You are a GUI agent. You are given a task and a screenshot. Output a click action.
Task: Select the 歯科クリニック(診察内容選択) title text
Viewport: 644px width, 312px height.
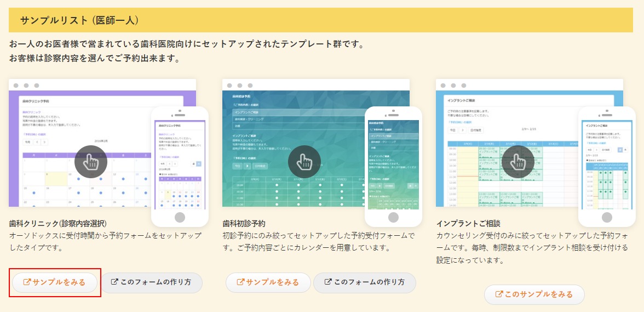[58, 223]
